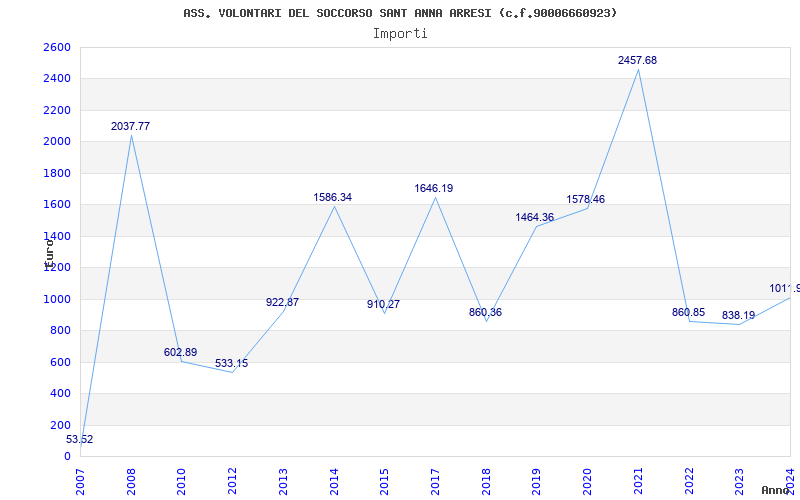The height and width of the screenshot is (500, 800).
Task: Click the 910.27 data label
Action: click(x=384, y=305)
